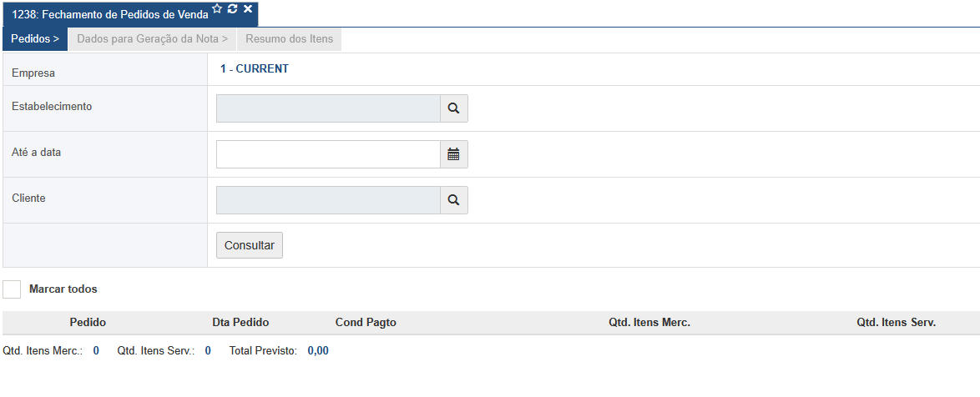Click the Total Previsto value 0,00
This screenshot has width=980, height=397.
tap(318, 351)
